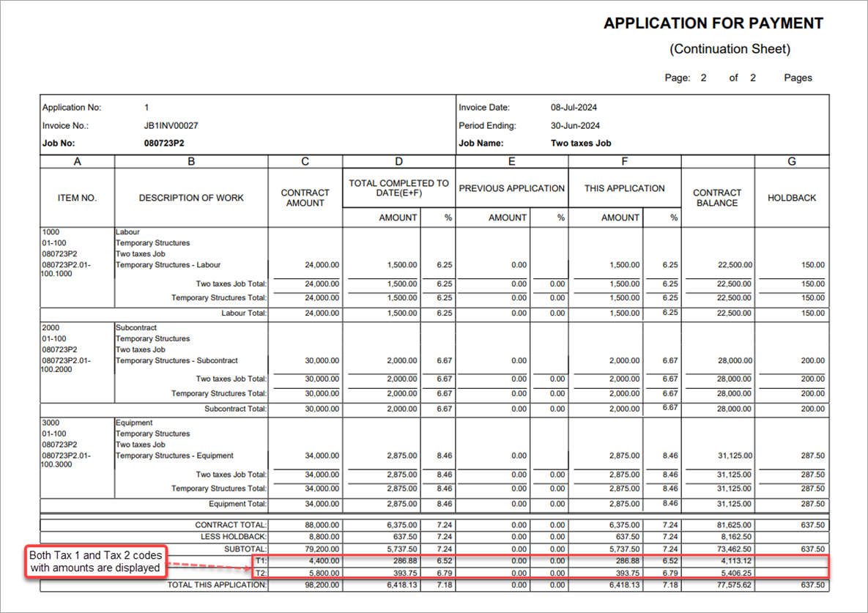Click the T1: tax row label

tap(261, 561)
